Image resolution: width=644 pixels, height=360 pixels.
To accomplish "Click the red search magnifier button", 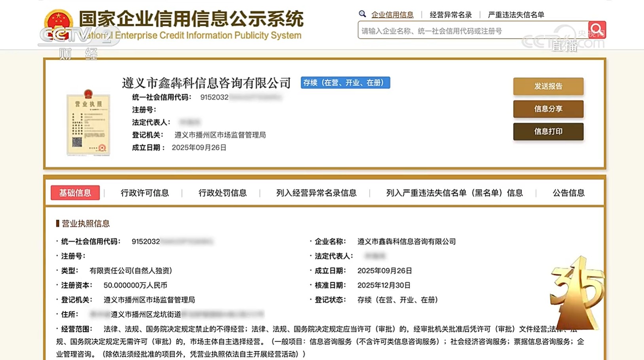I will (597, 30).
